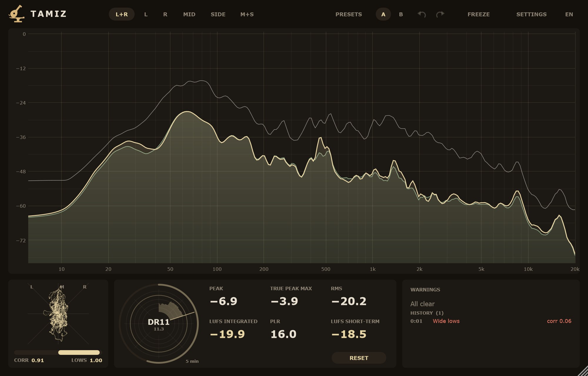Click the RMS value −20.2

coord(349,301)
